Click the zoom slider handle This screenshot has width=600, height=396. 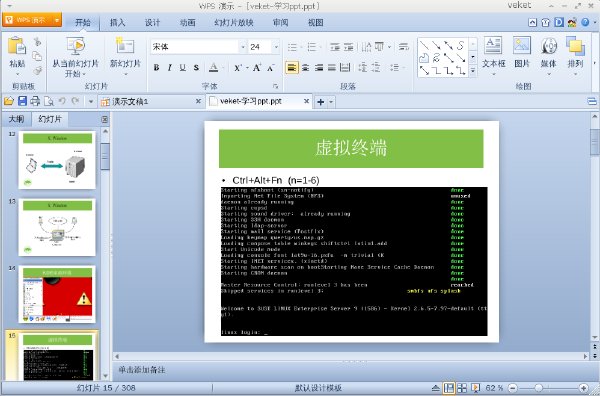[538, 388]
